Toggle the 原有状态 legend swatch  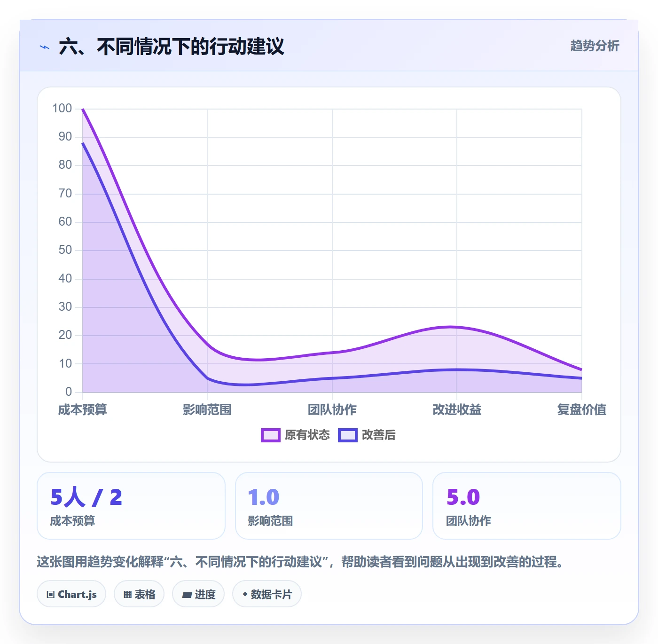click(271, 435)
